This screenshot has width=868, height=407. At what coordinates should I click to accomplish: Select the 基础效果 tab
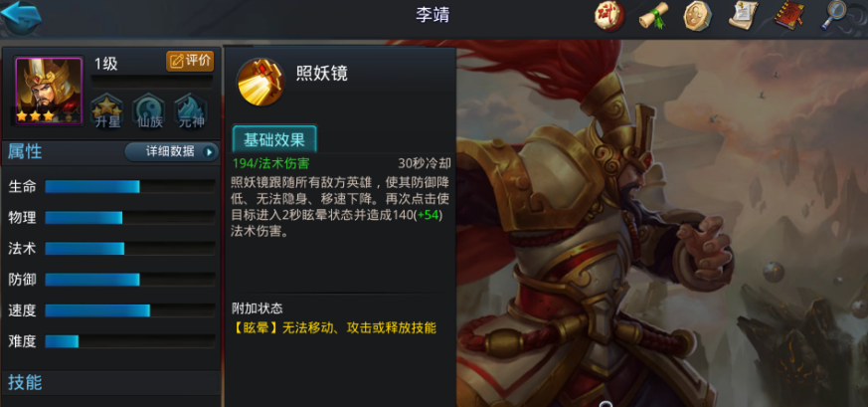tap(274, 139)
